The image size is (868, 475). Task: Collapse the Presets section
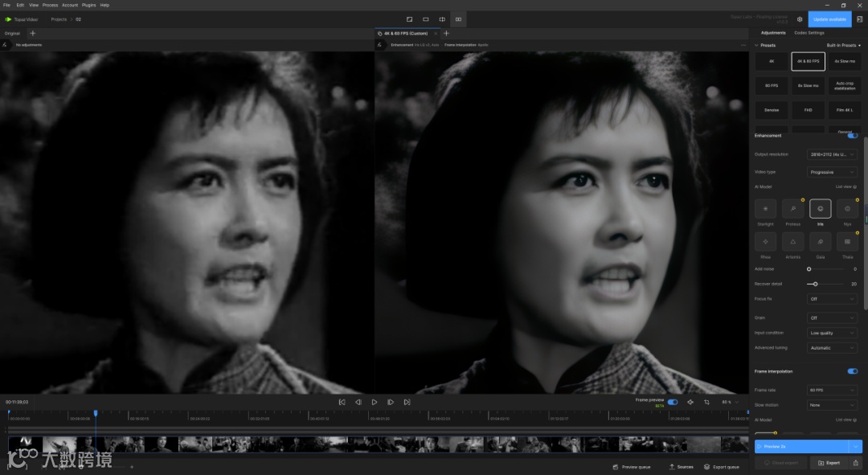click(x=757, y=45)
